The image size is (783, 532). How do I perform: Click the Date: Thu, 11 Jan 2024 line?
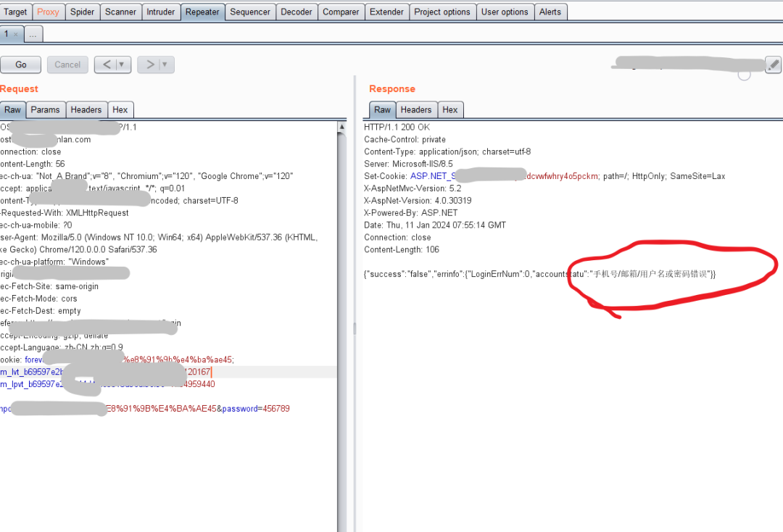tap(434, 225)
